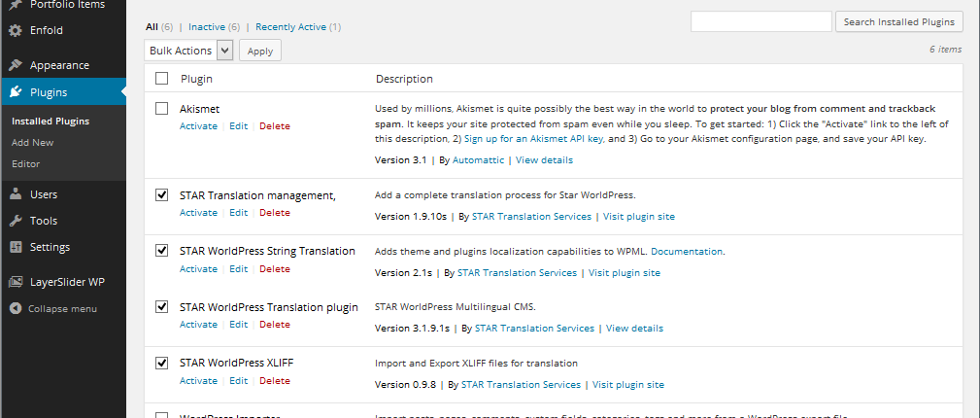Click the Settings sliders icon
This screenshot has width=980, height=418.
(x=16, y=247)
